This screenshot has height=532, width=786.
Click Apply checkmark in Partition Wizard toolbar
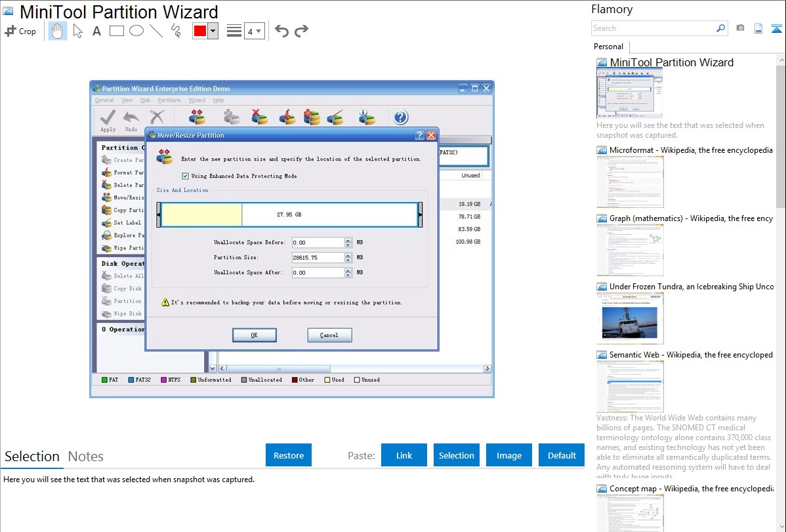(108, 120)
